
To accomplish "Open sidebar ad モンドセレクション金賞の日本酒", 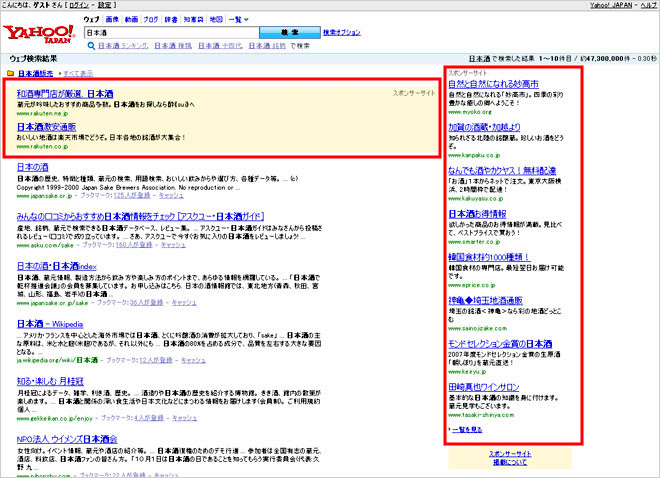I will click(500, 344).
